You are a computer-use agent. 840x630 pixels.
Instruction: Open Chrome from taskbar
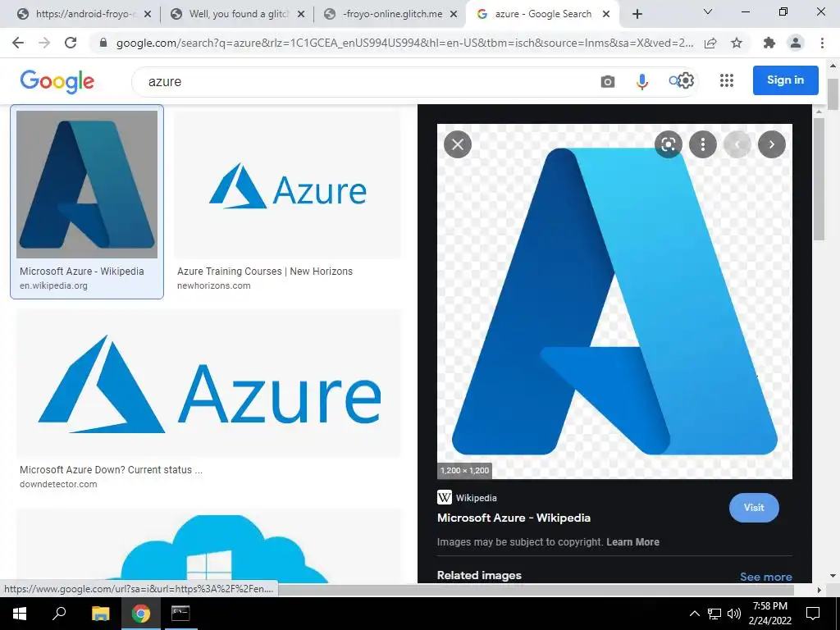pyautogui.click(x=141, y=614)
